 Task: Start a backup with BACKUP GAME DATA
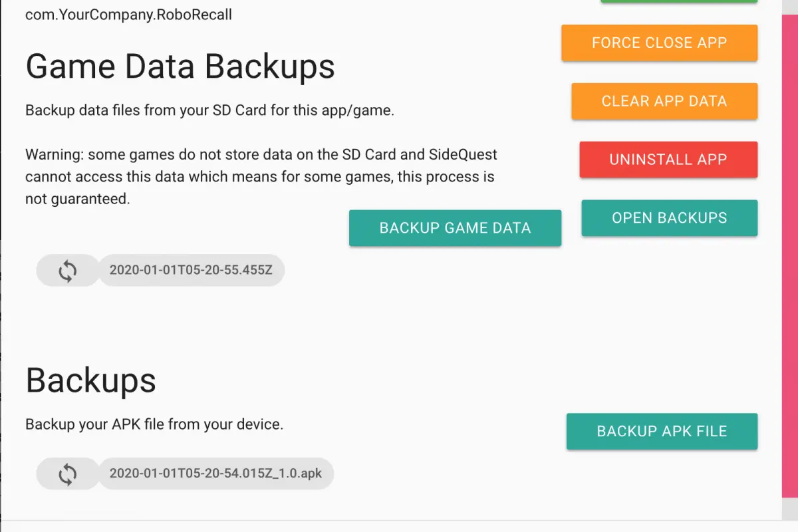[x=455, y=228]
